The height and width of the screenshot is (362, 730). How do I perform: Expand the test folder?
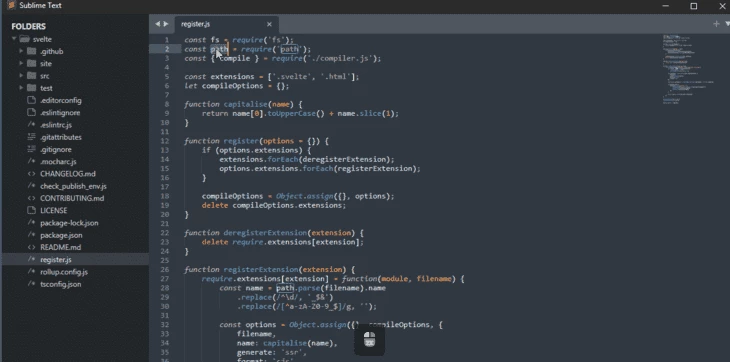tap(21, 88)
